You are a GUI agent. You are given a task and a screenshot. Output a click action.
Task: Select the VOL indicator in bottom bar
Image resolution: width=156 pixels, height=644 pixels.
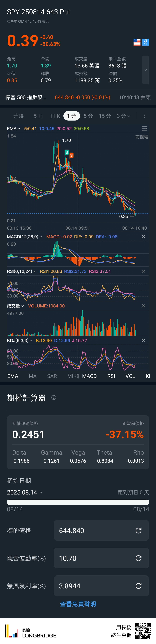click(x=130, y=376)
